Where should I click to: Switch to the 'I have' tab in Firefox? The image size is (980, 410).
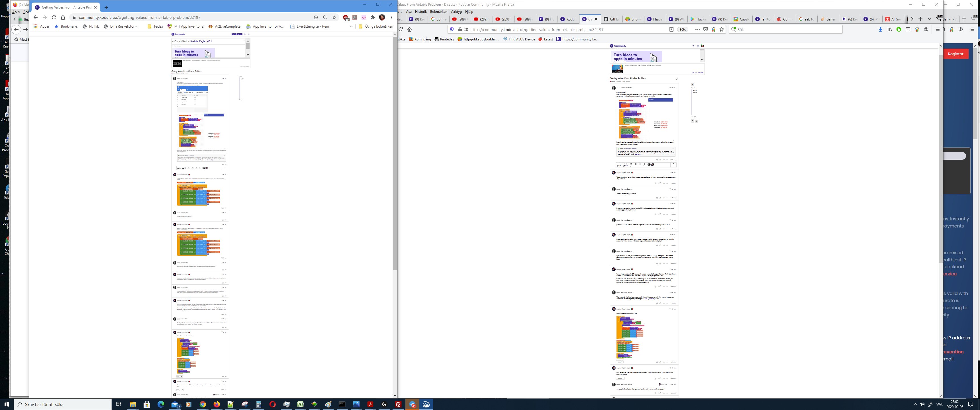click(x=655, y=19)
